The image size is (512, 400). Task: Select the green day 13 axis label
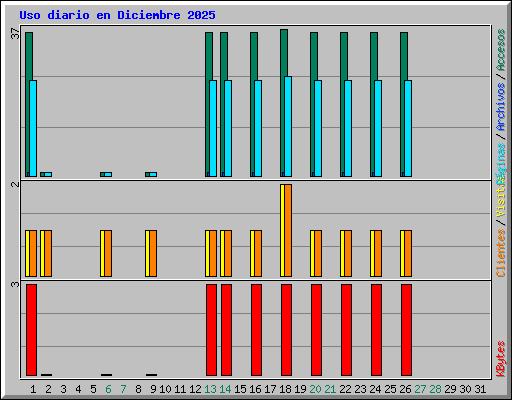click(x=210, y=389)
